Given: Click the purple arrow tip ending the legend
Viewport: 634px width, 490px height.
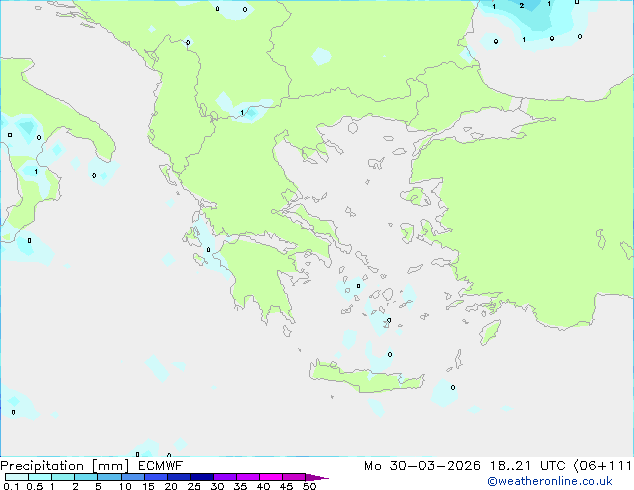Looking at the screenshot, I should (x=317, y=477).
